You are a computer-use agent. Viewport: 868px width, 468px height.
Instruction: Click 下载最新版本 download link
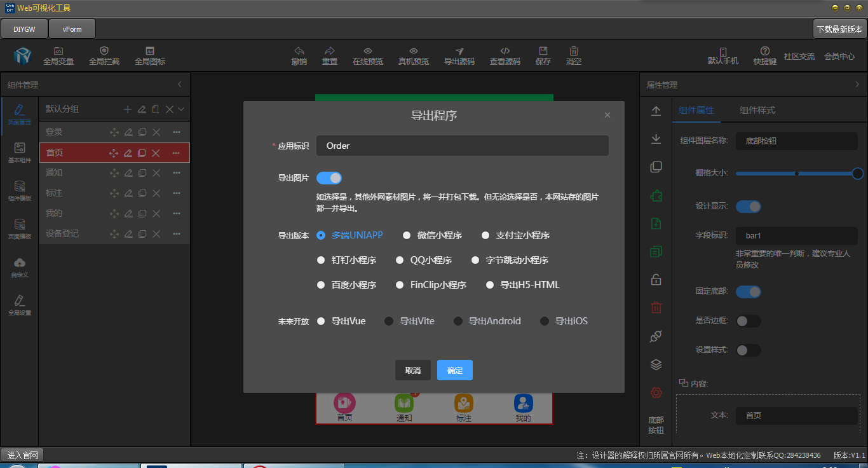839,29
